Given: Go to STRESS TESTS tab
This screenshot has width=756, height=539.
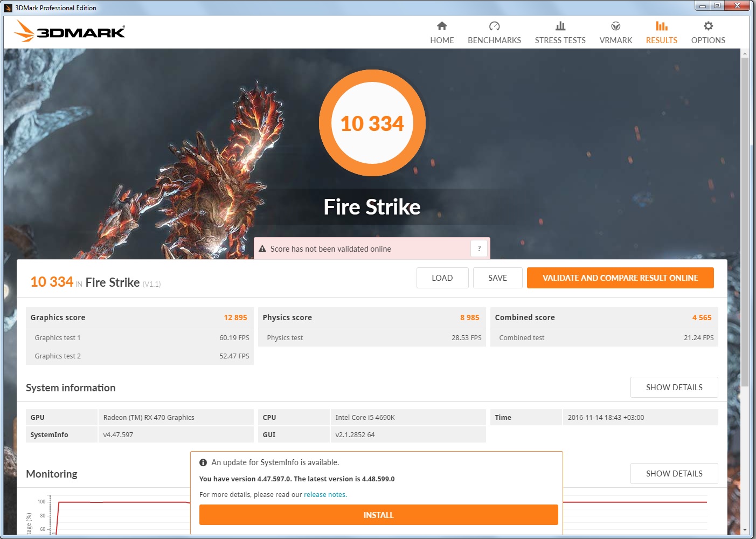Looking at the screenshot, I should point(560,32).
